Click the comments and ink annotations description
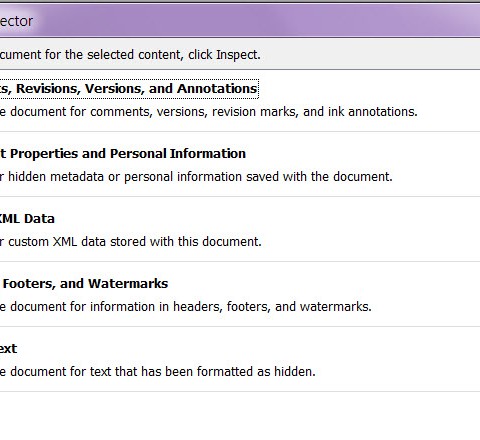The height and width of the screenshot is (440, 480). [209, 112]
